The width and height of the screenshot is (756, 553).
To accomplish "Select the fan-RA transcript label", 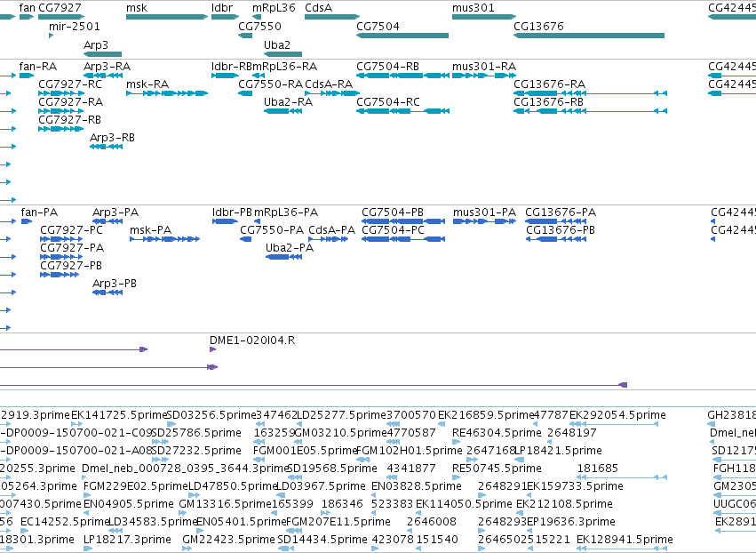I will tap(38, 66).
